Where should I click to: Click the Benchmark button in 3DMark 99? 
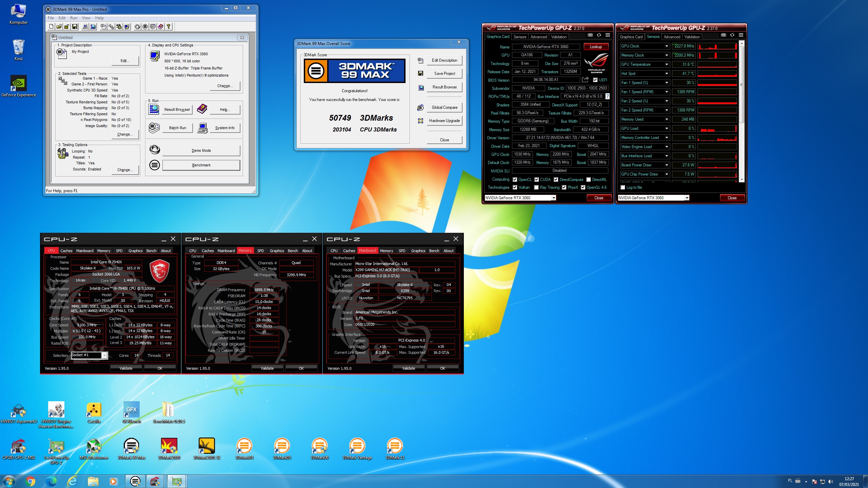(x=201, y=165)
